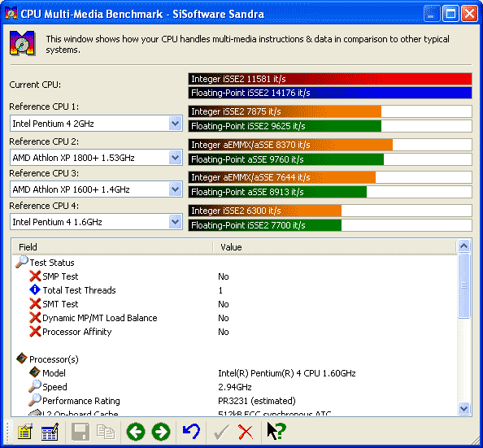This screenshot has width=483, height=448.
Task: Click red X icon beside Dynamic MP/MT Load Balance
Action: point(35,318)
